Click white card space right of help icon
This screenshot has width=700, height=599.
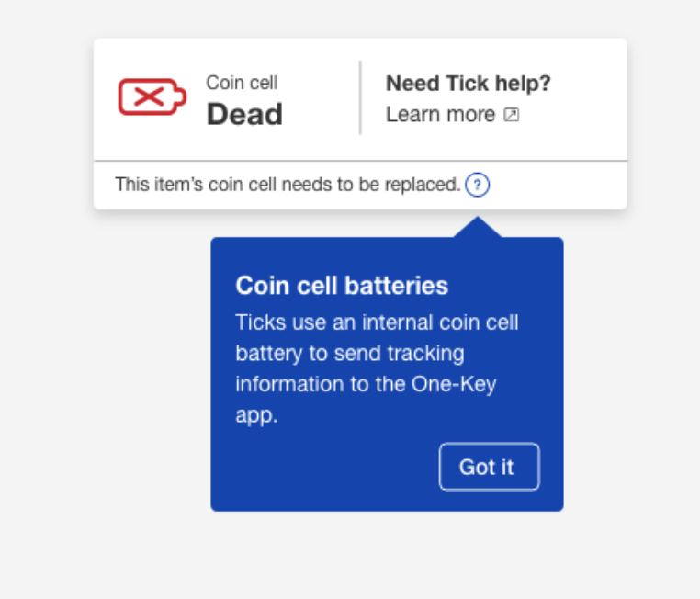[x=558, y=185]
